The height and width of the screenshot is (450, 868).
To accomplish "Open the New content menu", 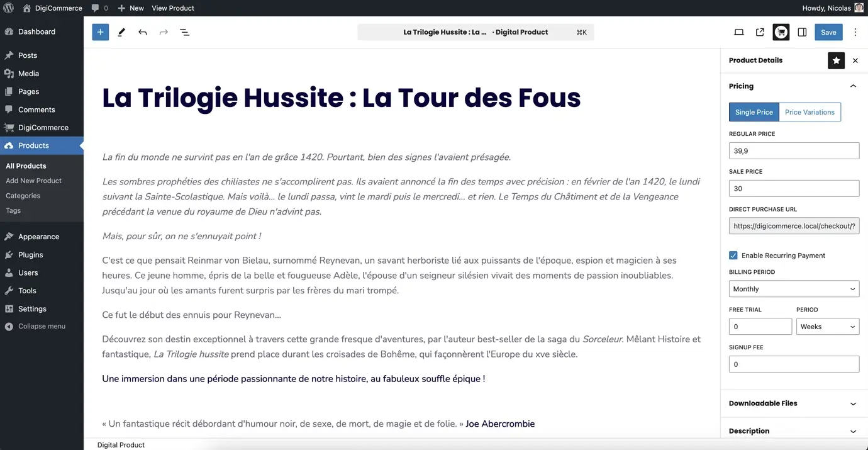I will (131, 8).
